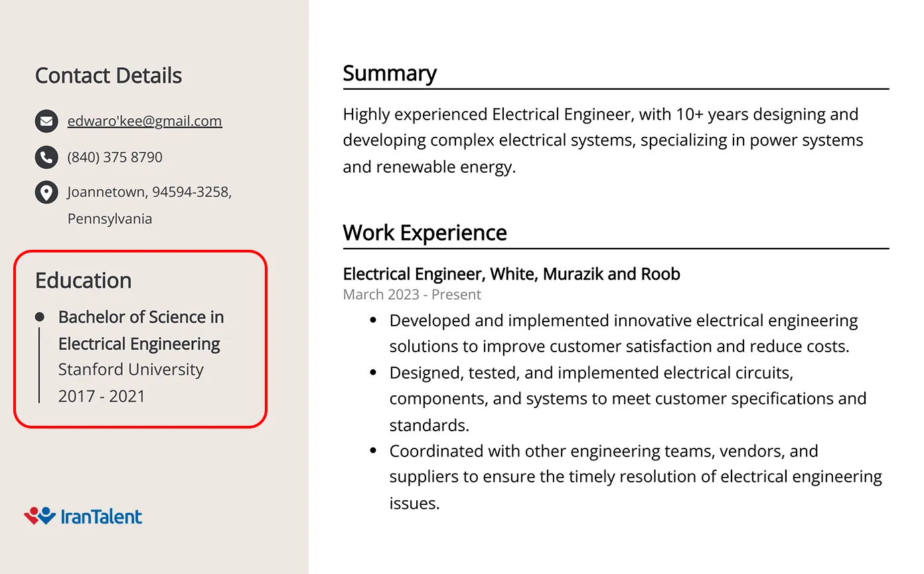Click the Education timeline bullet dot
The width and height of the screenshot is (924, 574).
(x=40, y=318)
